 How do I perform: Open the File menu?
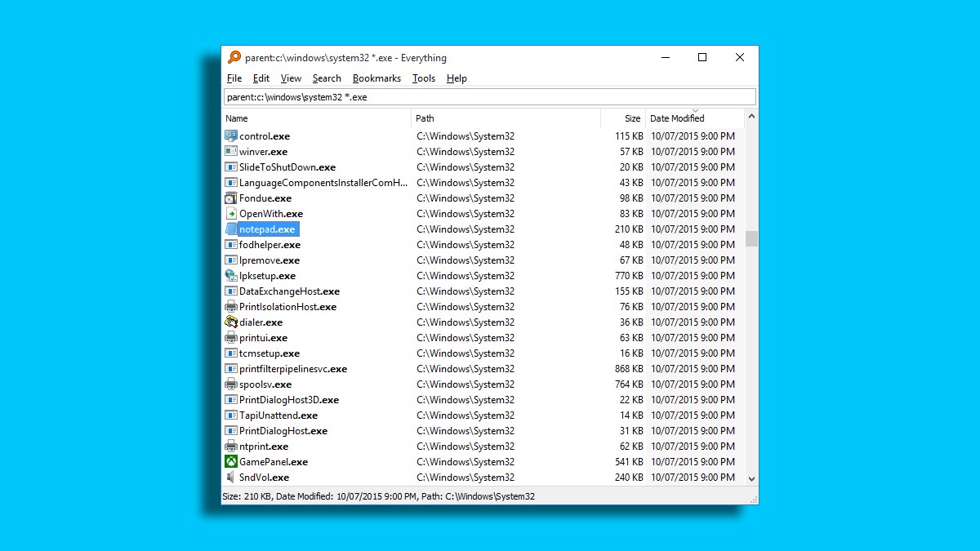[234, 78]
